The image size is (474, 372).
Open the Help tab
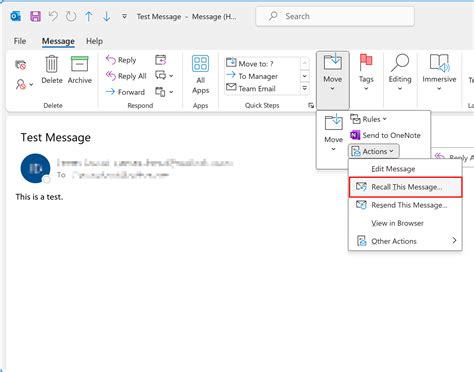94,41
